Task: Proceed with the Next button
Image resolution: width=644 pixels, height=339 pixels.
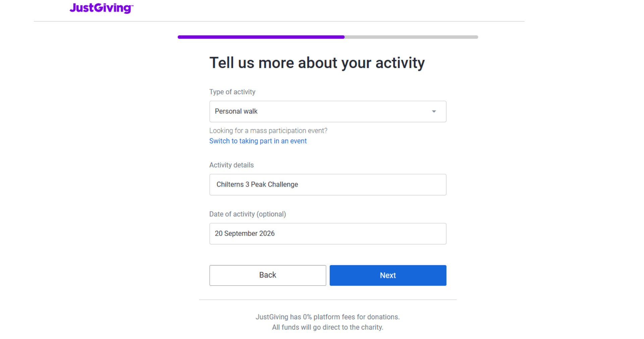Action: pos(388,275)
